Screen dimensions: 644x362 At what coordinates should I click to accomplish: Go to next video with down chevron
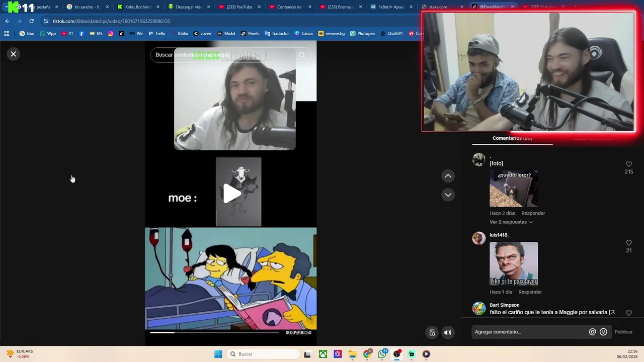(448, 195)
